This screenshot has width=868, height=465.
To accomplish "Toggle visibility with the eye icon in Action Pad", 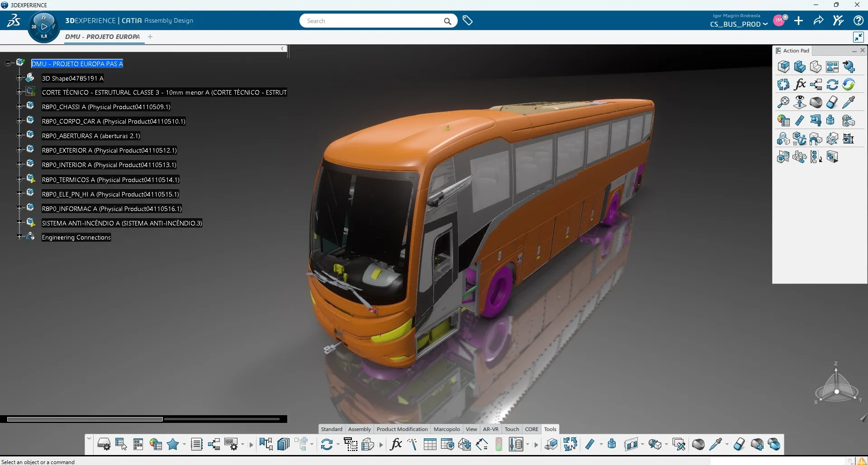I will coord(799,102).
